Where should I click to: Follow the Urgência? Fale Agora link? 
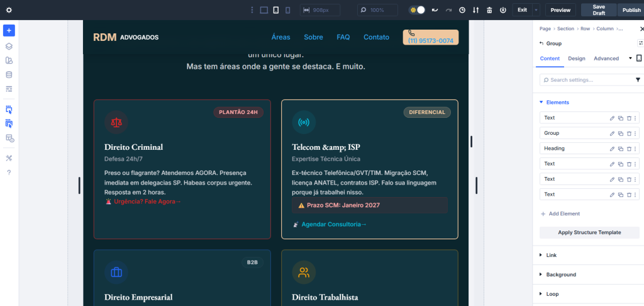coord(143,201)
